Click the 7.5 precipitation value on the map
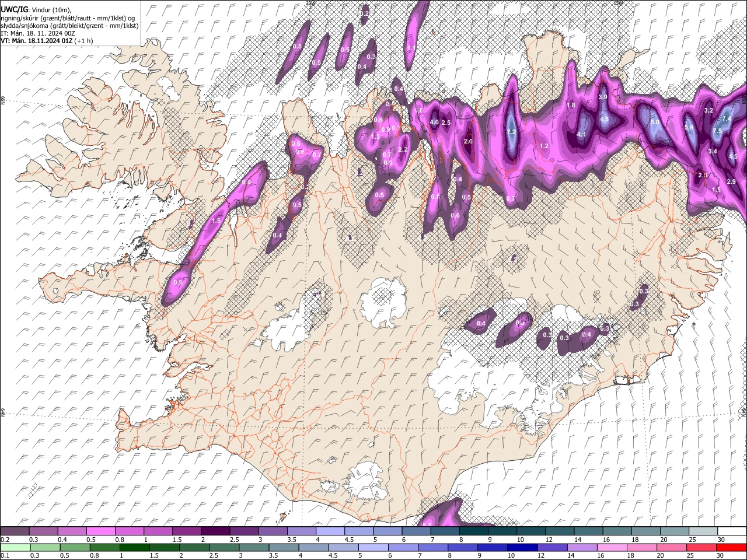Screen dimensions: 747x560 click(717, 131)
